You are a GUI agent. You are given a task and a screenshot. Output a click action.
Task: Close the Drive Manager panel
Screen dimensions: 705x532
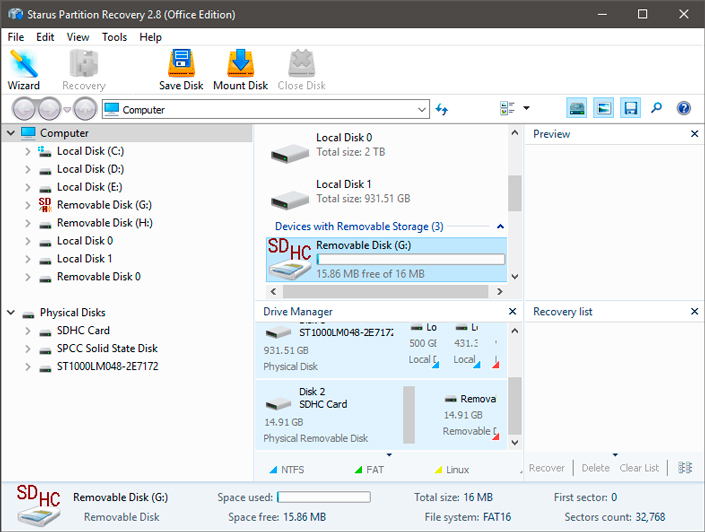point(512,311)
